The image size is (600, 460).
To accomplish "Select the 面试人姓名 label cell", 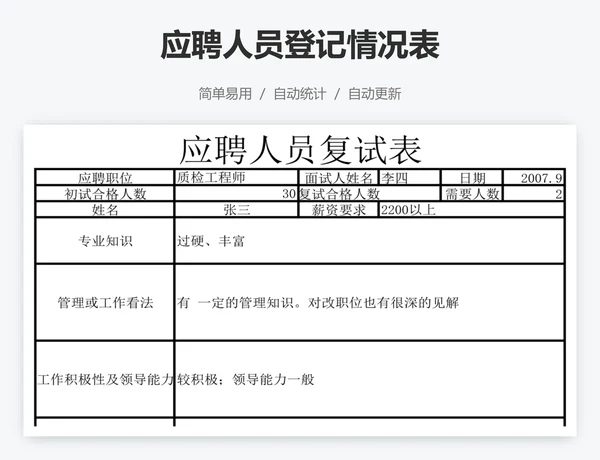I will click(338, 178).
